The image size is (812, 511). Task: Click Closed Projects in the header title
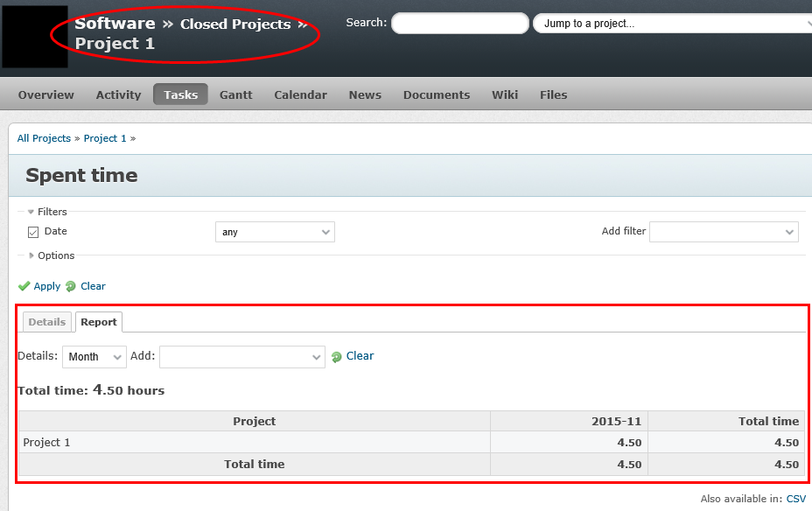235,24
